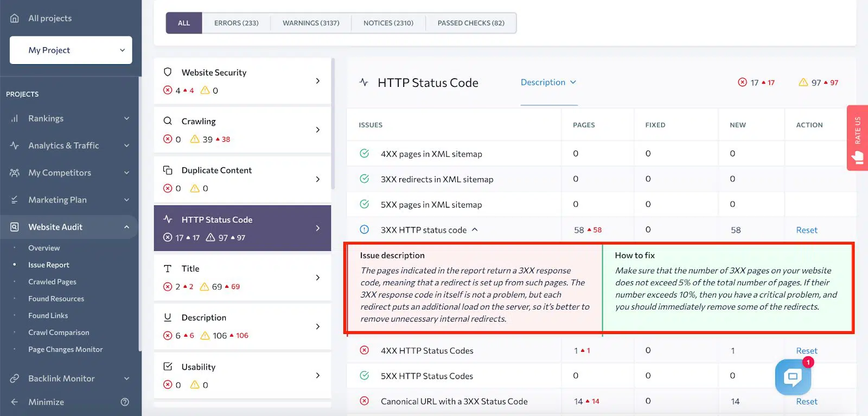Open Crawled Pages in sidebar

(52, 282)
